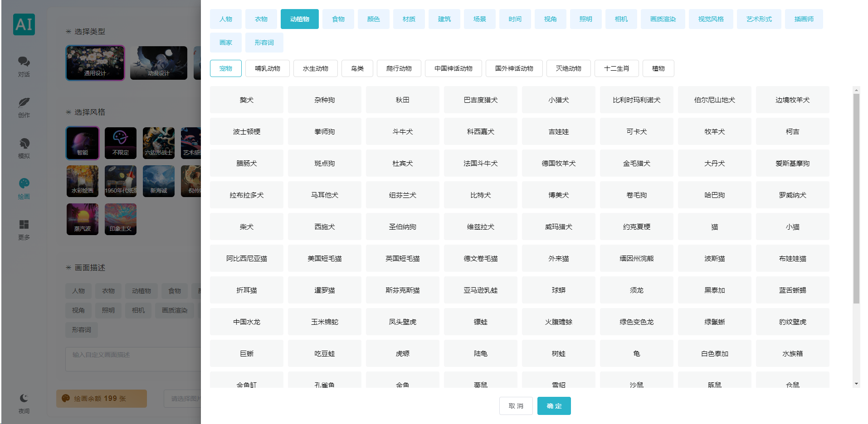Open the 形容词 category tab
Viewport: 868px width, 424px height.
pyautogui.click(x=264, y=43)
